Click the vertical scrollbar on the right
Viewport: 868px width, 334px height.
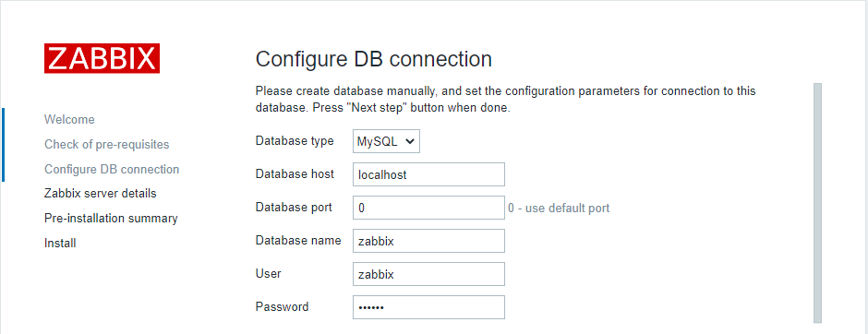817,202
